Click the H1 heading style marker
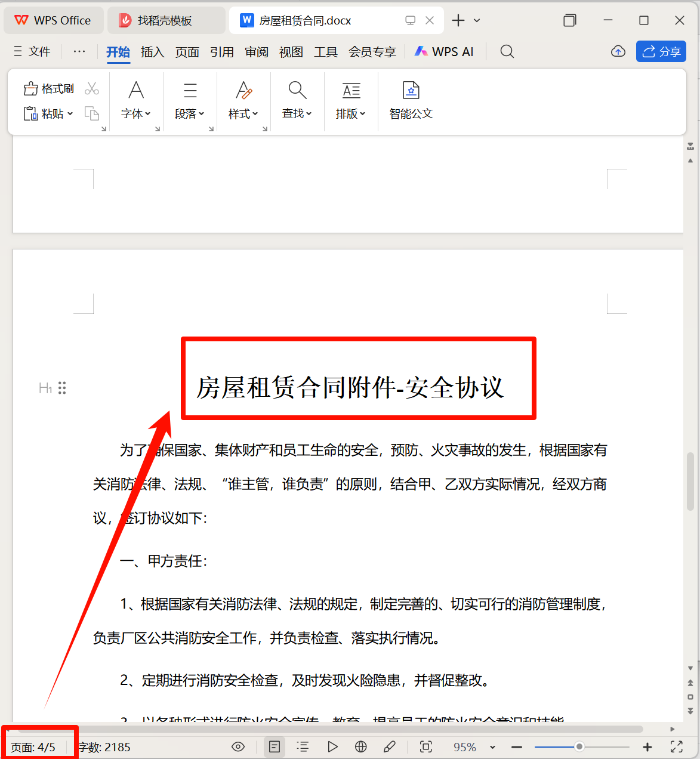Screen dimensions: 700x759 (x=45, y=388)
